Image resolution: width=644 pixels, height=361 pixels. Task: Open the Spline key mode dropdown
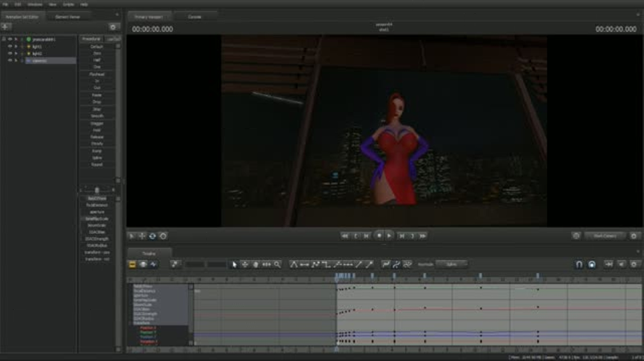[452, 264]
